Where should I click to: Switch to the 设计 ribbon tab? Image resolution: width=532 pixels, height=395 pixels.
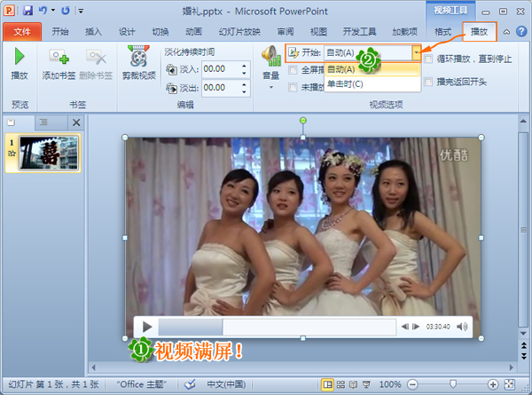tap(127, 32)
